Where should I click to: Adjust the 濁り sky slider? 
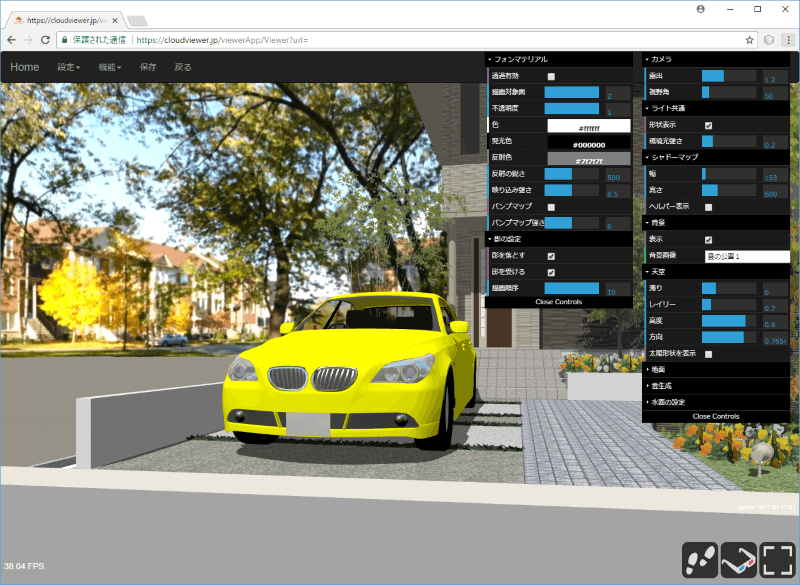[x=729, y=288]
